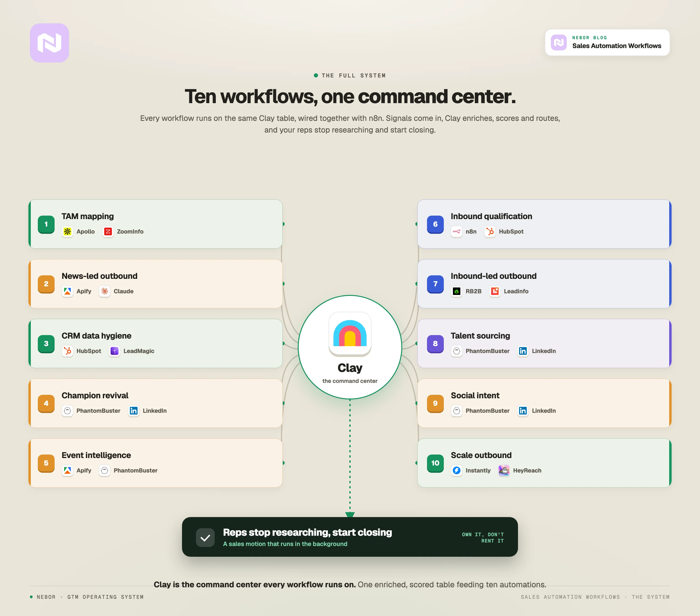The width and height of the screenshot is (700, 616).
Task: Click the PhantomBuster icon in Social intent
Action: (456, 411)
